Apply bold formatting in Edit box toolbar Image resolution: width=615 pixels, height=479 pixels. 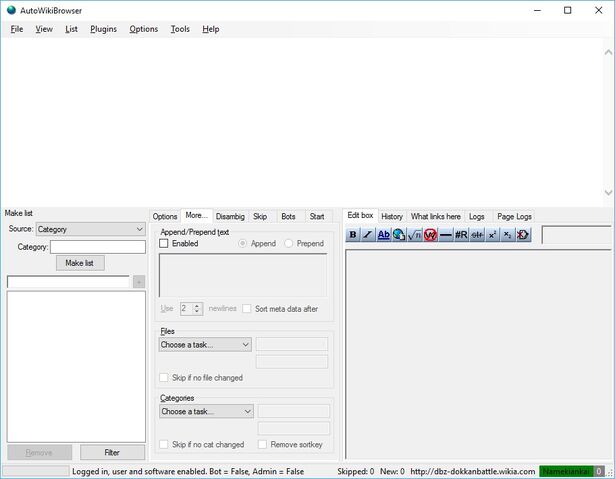353,235
